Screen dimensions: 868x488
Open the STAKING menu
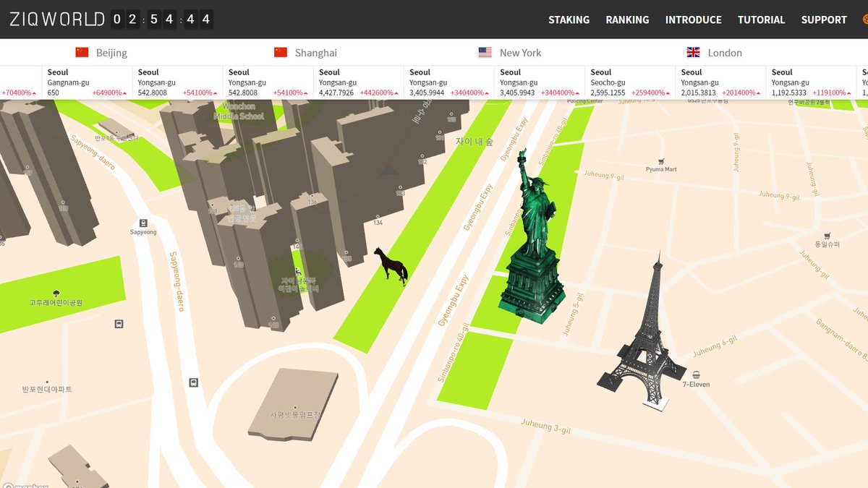569,20
